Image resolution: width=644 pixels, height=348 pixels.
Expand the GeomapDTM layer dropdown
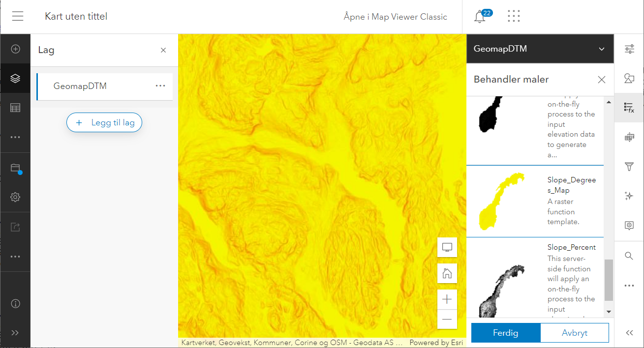point(601,49)
